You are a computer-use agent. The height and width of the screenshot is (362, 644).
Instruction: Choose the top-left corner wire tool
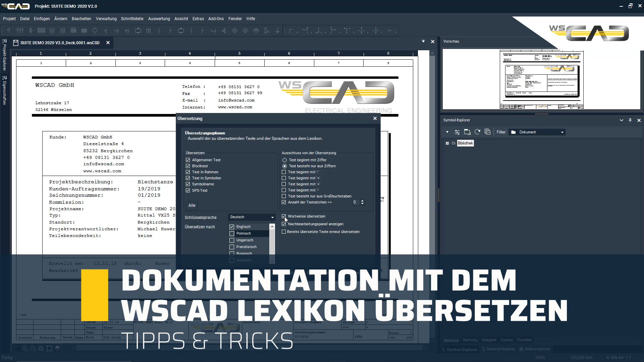click(x=291, y=31)
